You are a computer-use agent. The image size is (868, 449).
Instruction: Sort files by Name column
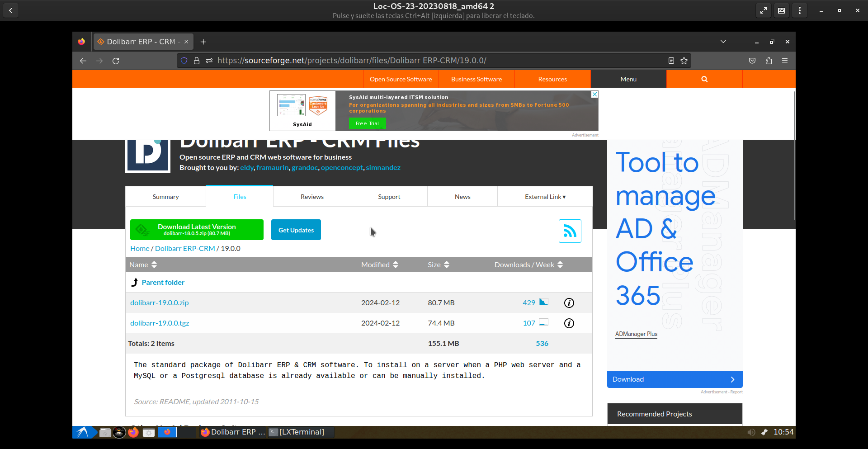click(x=143, y=265)
